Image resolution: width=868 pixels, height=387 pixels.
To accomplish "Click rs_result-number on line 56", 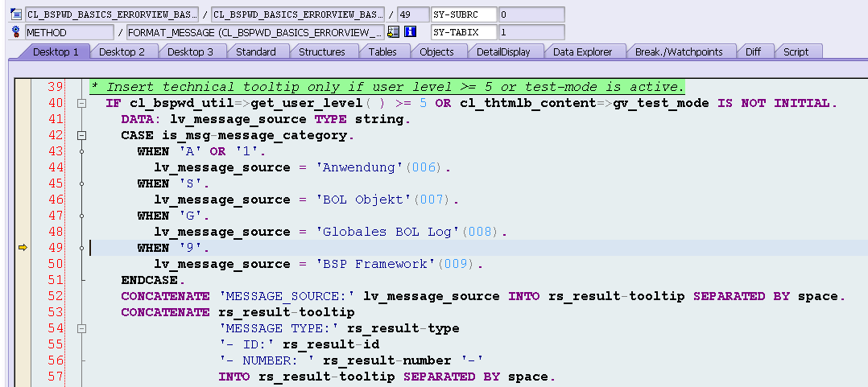I will point(387,361).
